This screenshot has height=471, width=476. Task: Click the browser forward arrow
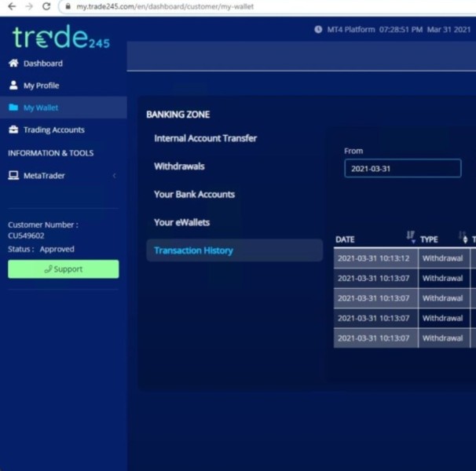point(29,6)
